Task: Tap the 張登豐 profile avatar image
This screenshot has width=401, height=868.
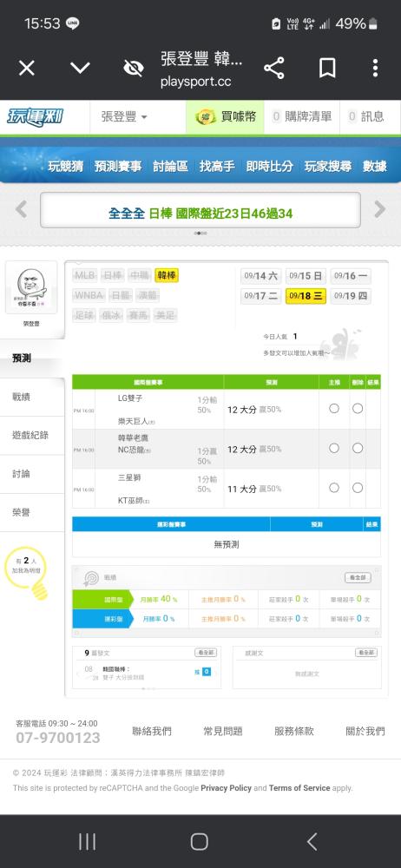Action: [31, 287]
